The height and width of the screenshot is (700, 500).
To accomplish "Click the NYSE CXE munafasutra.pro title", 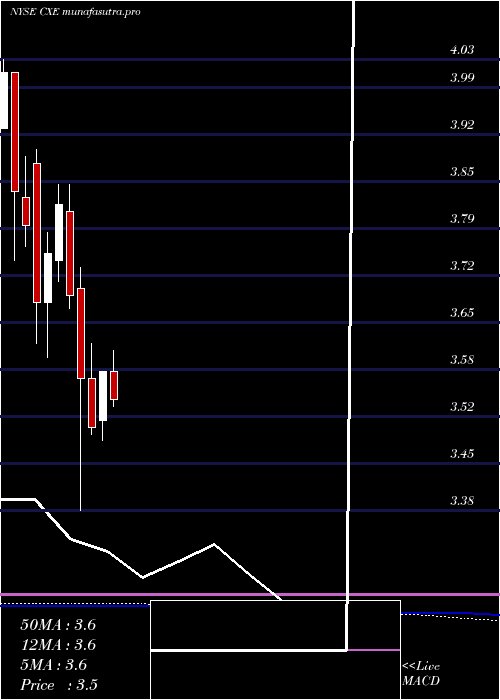I will pyautogui.click(x=75, y=12).
